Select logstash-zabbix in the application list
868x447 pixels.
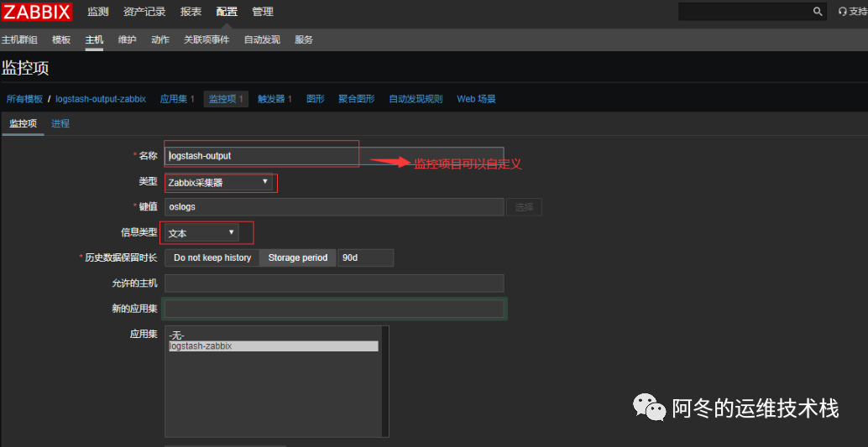click(273, 346)
